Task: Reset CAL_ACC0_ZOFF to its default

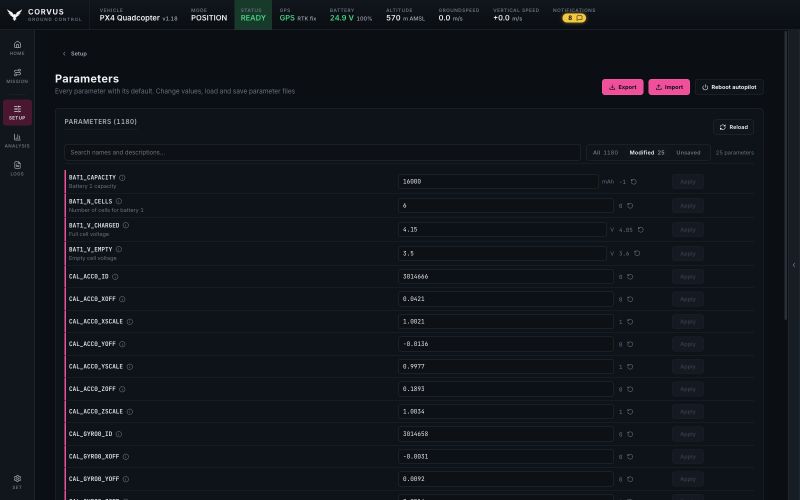Action: pos(630,389)
